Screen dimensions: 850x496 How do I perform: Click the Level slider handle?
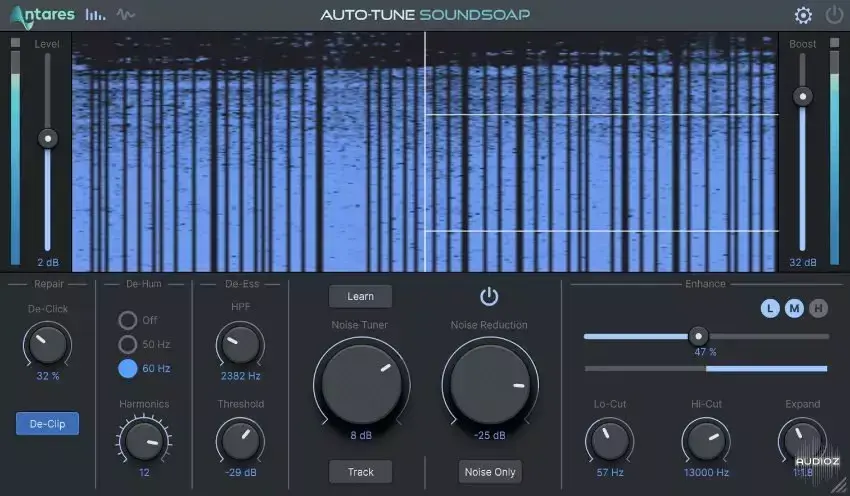click(48, 139)
